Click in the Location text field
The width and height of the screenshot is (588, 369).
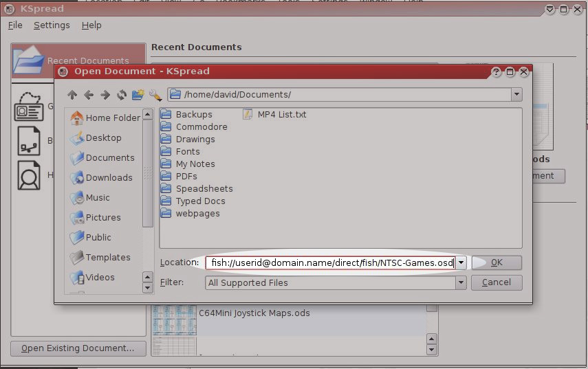[x=330, y=262]
